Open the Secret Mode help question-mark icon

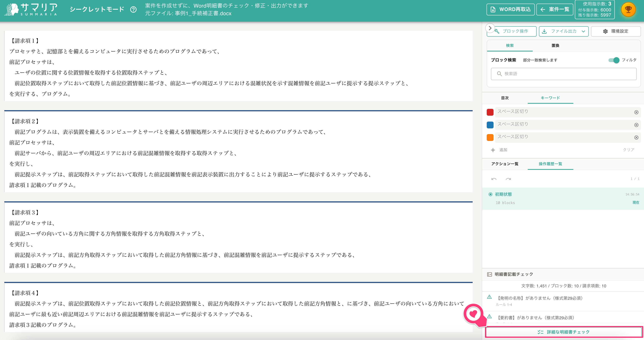(133, 9)
